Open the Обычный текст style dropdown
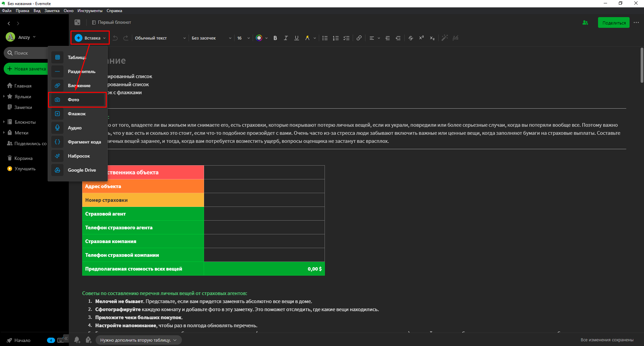Image resolution: width=644 pixels, height=346 pixels. click(x=160, y=38)
